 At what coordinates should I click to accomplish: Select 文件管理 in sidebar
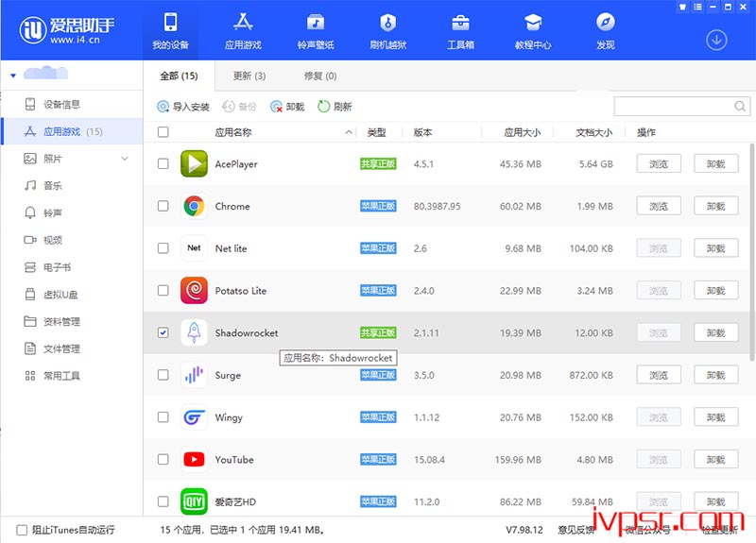click(x=72, y=348)
